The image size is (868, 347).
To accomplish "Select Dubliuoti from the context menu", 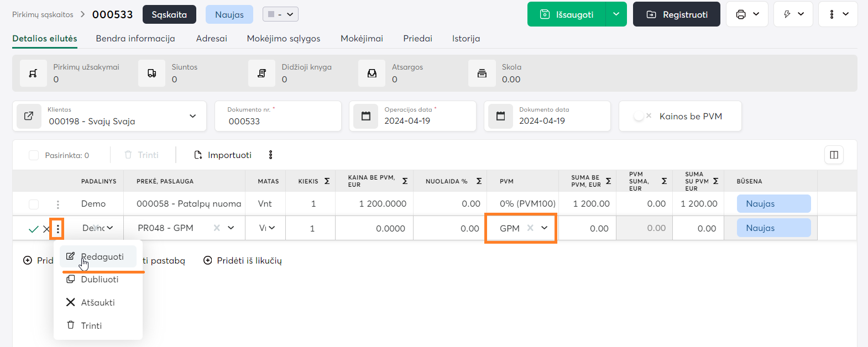I will (100, 280).
